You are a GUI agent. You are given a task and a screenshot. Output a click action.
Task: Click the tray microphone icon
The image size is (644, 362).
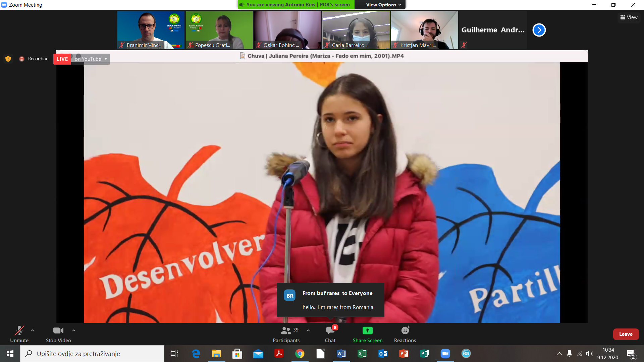[570, 354]
